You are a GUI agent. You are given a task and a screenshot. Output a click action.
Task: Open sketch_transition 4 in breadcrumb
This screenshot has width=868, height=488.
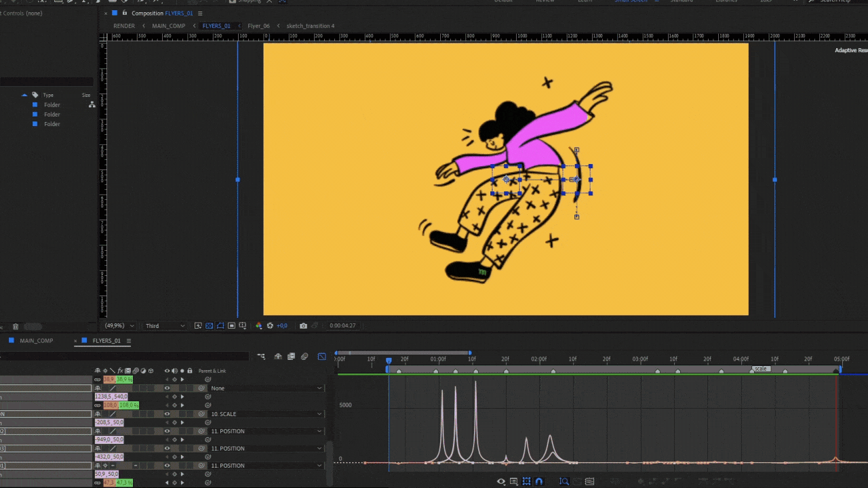point(311,26)
